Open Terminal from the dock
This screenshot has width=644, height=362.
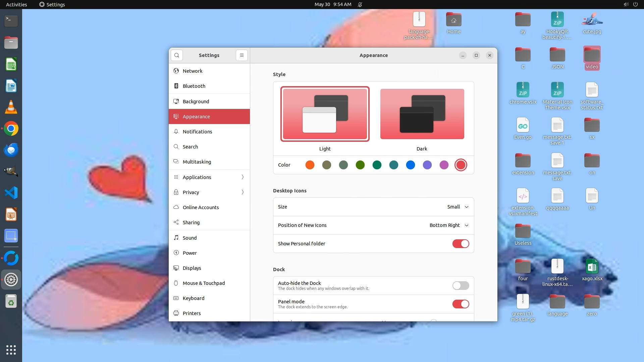point(11,21)
